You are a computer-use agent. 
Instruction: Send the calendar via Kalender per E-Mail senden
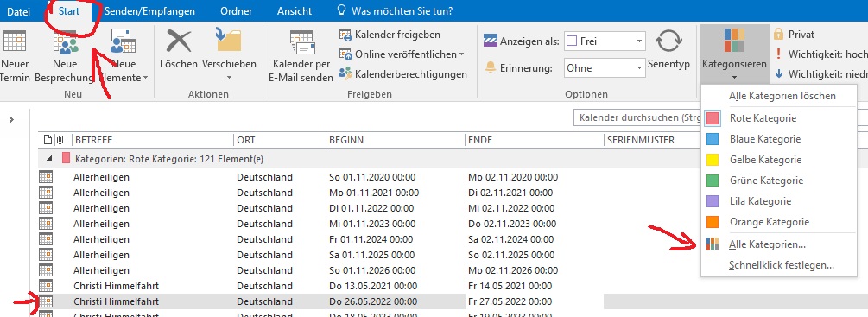301,56
